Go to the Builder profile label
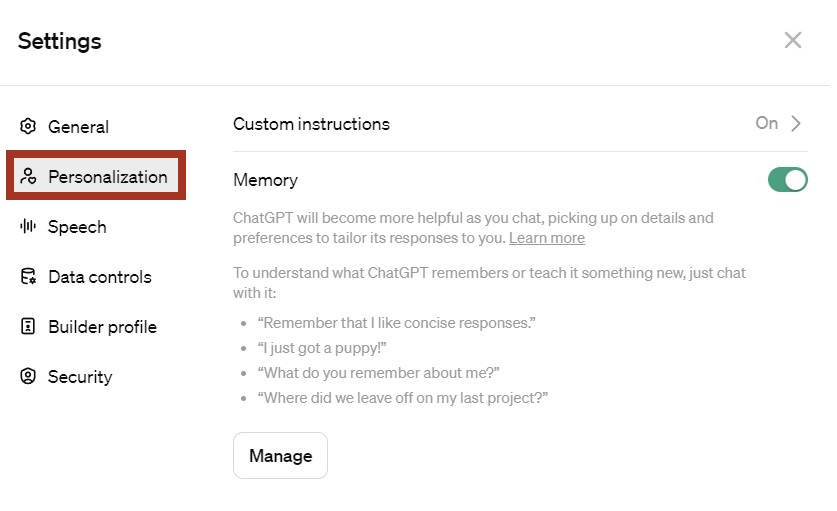837x511 pixels. click(102, 327)
